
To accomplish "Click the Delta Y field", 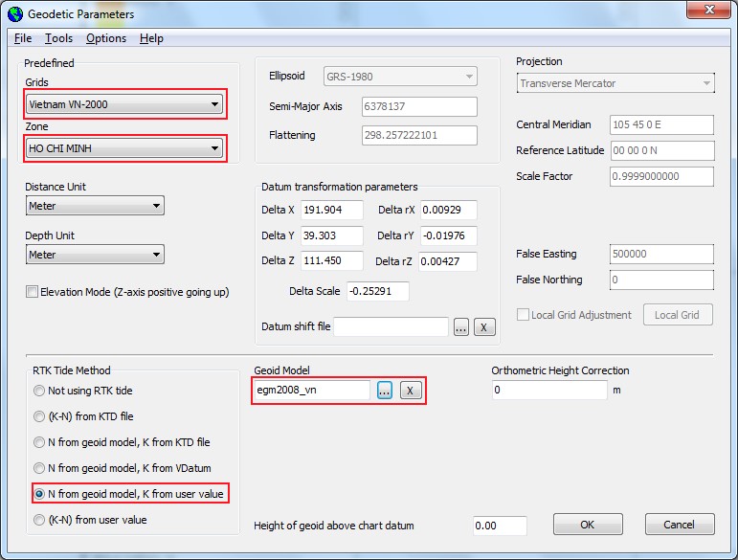I will (x=332, y=235).
